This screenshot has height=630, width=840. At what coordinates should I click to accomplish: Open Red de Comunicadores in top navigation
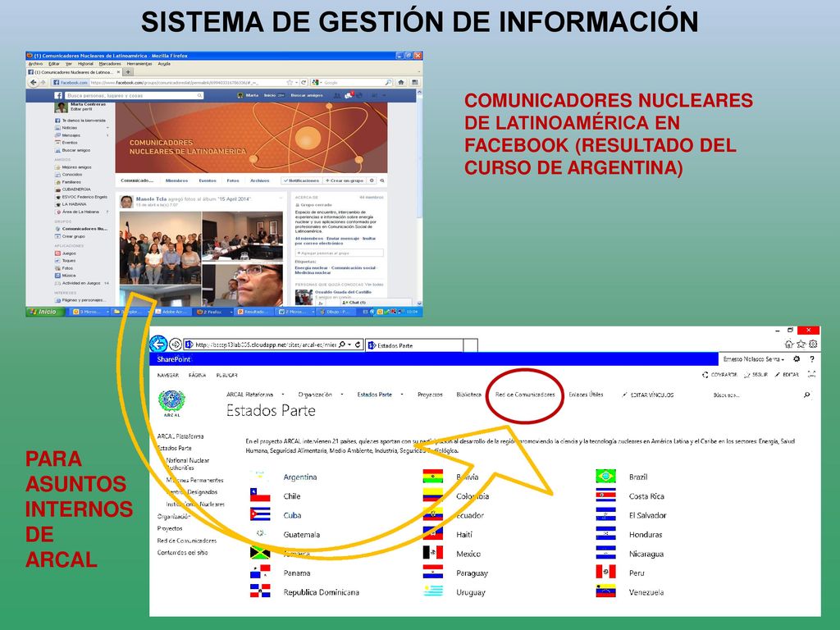[525, 395]
